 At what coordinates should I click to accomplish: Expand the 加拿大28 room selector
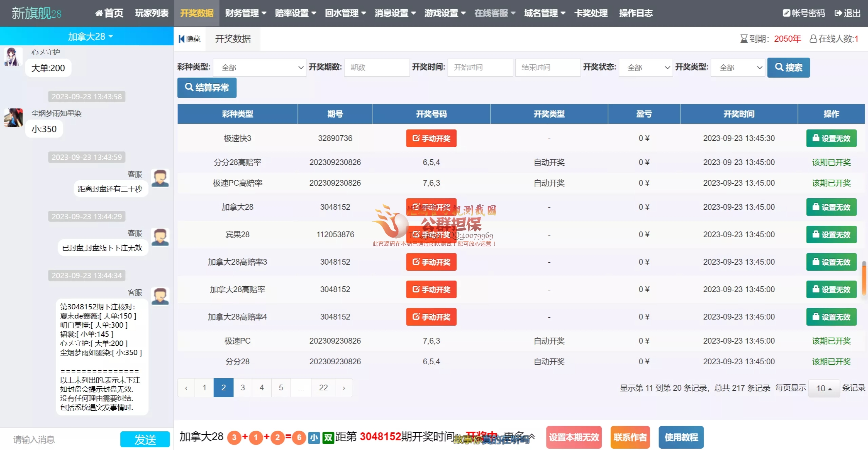click(90, 36)
